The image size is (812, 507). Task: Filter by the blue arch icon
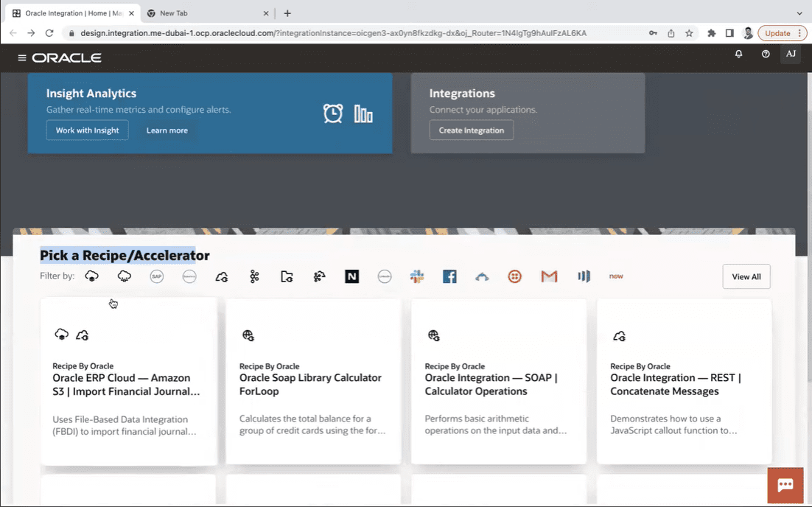point(482,277)
